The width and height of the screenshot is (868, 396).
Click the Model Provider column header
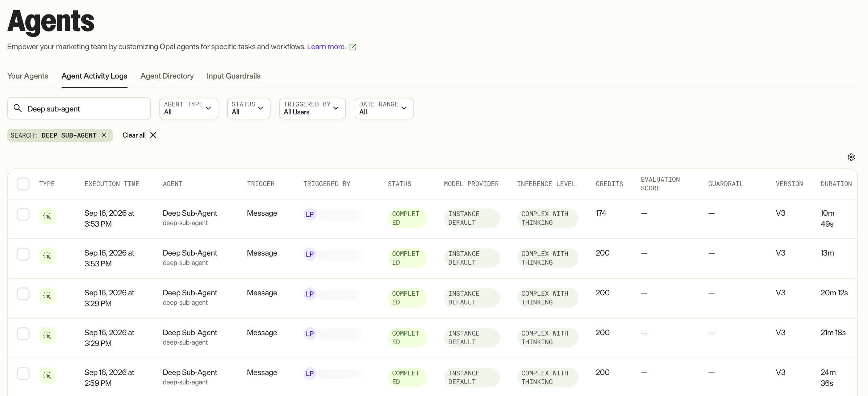point(471,184)
